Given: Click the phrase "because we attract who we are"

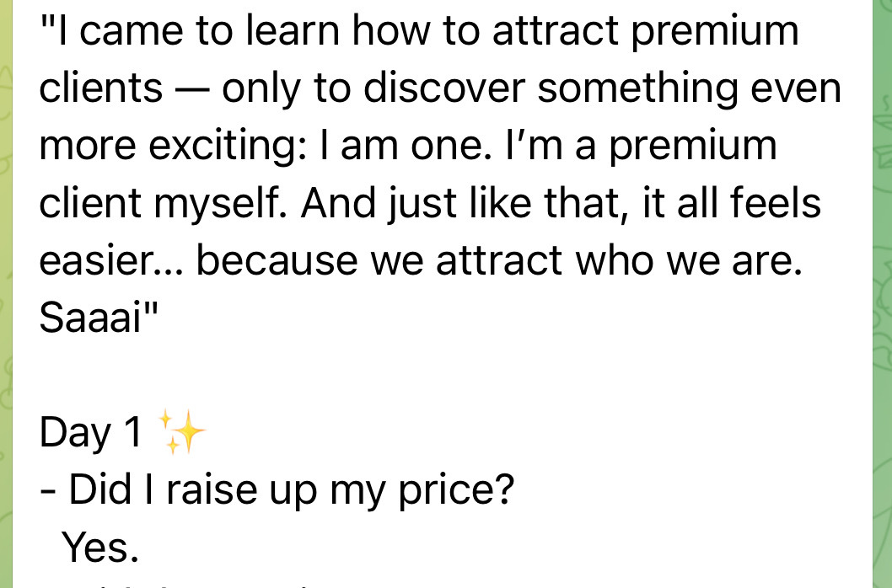Looking at the screenshot, I should 496,262.
